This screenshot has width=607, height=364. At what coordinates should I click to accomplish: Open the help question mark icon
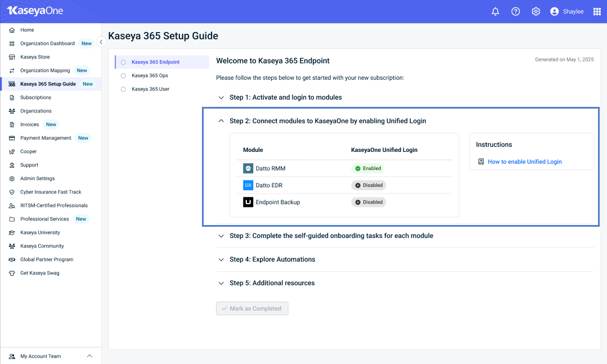(515, 12)
